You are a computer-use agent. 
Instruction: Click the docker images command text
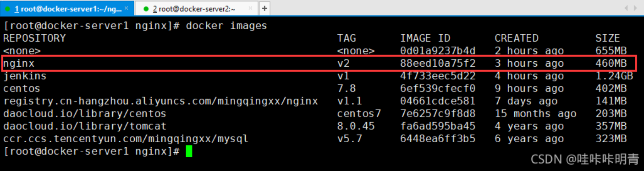[x=226, y=26]
